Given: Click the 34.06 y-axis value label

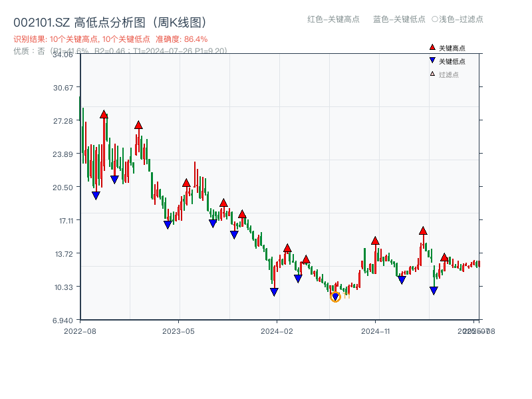Looking at the screenshot, I should pos(63,56).
